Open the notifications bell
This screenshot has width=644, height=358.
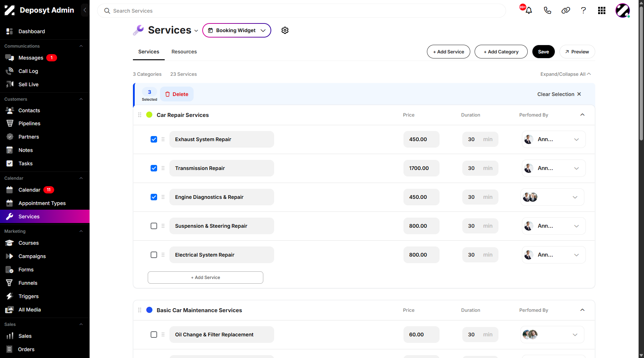point(529,10)
